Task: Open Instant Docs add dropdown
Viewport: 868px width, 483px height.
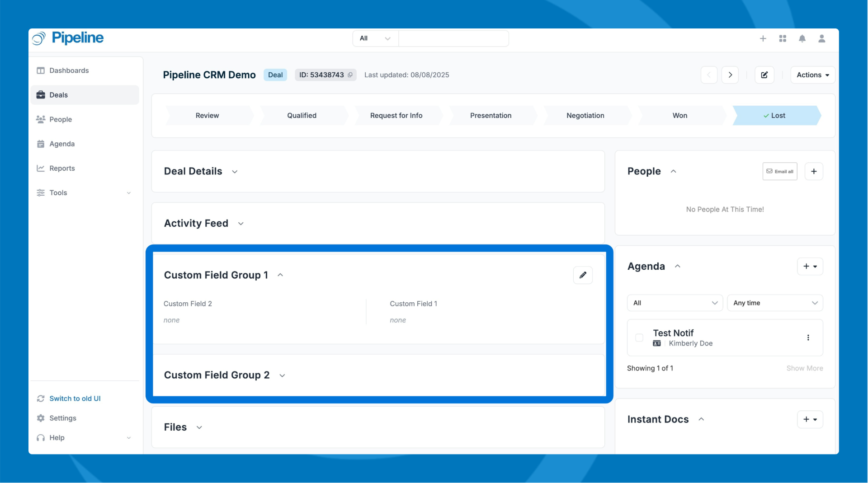Action: coord(810,419)
